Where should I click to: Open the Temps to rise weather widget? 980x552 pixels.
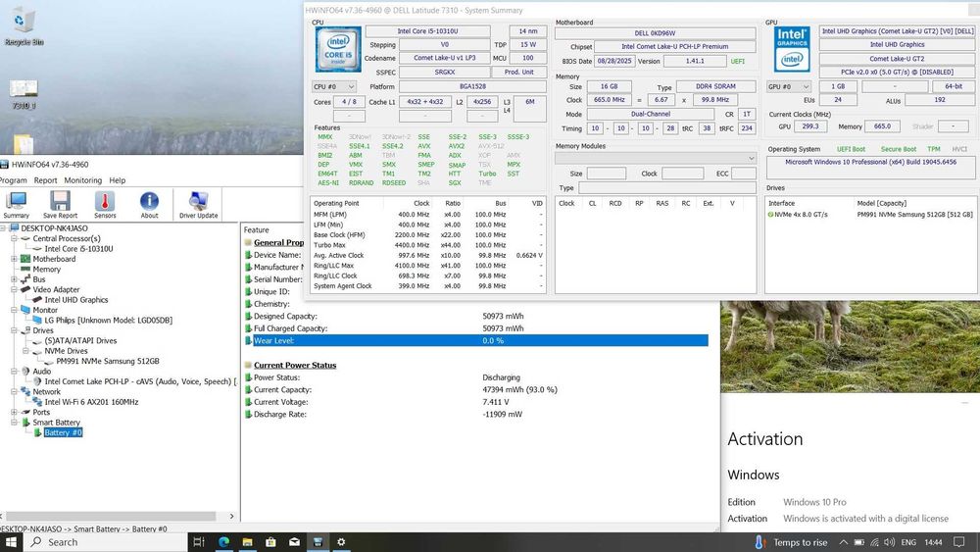(790, 542)
